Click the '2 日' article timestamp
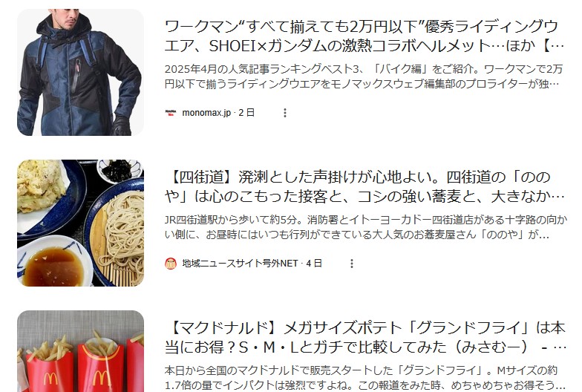 [x=246, y=113]
